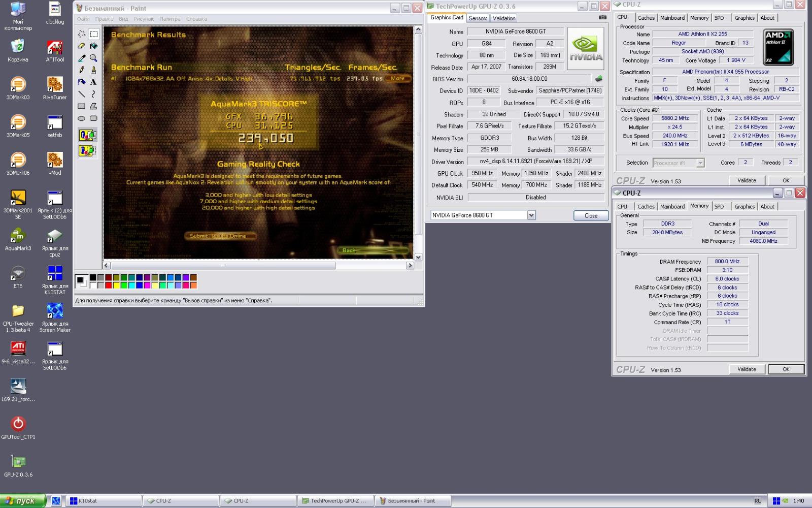
Task: Click the More button next to fps result
Action: click(397, 79)
